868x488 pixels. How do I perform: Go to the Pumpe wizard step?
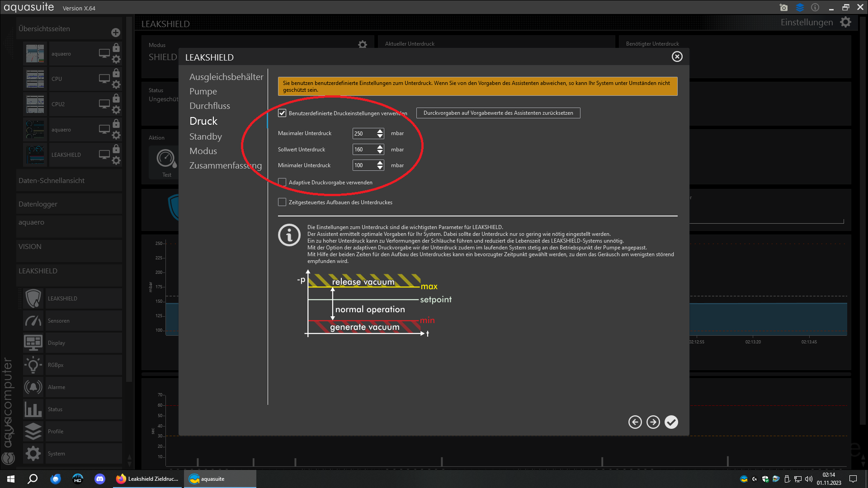(203, 91)
